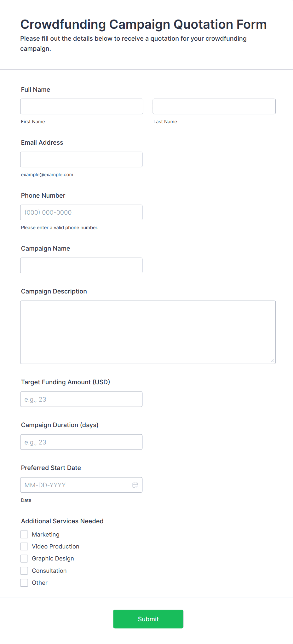Click the Preferred Start Date field
Viewport: 293px width, 644px height.
(76, 485)
